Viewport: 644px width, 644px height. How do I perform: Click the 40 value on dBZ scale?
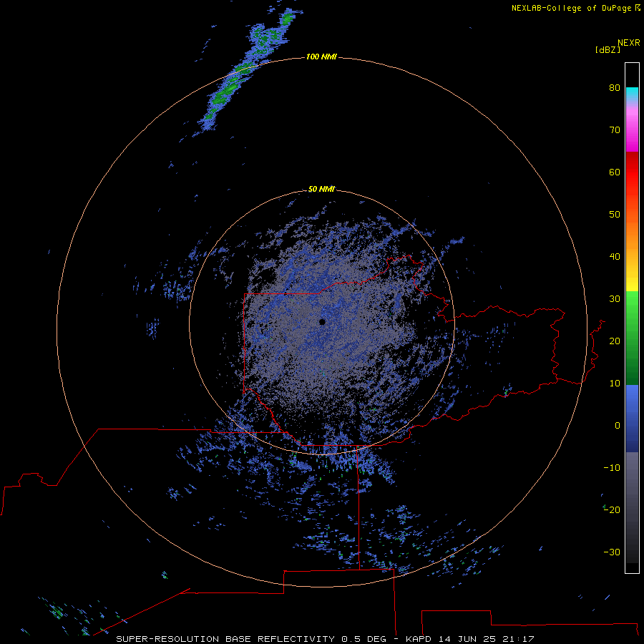coord(615,257)
